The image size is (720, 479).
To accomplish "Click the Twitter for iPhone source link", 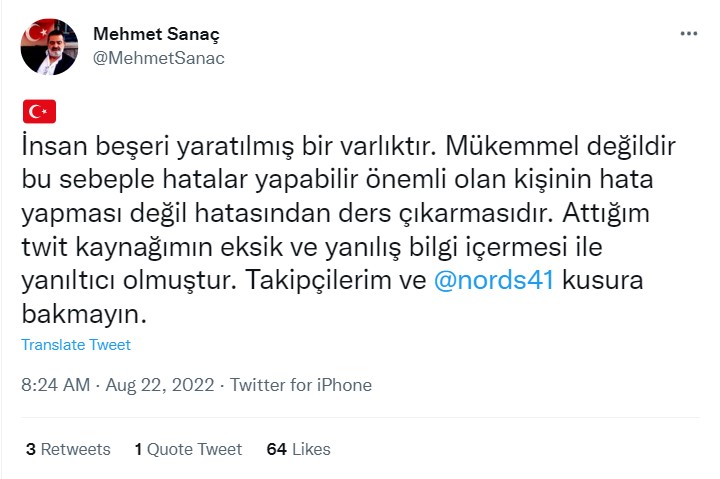I will click(x=301, y=385).
